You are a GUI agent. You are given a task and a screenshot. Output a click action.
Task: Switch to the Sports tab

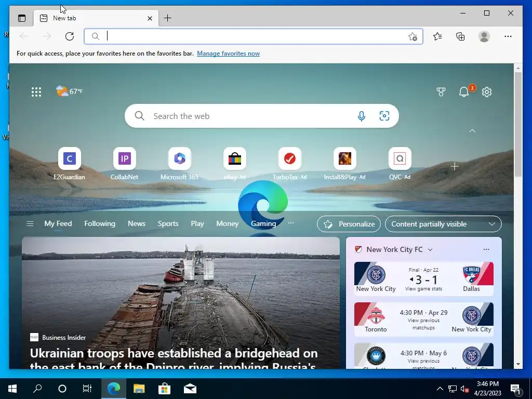coord(168,223)
